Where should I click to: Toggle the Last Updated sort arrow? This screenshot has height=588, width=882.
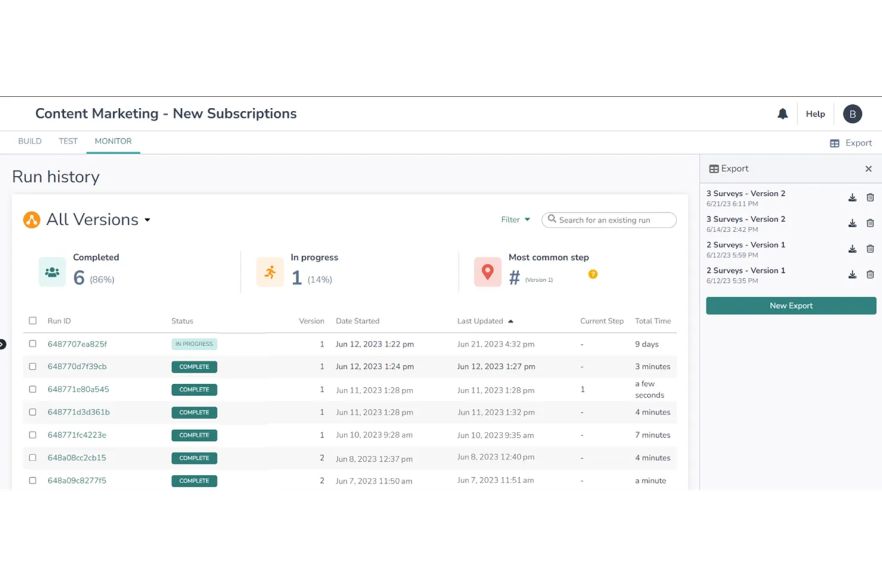coord(511,321)
